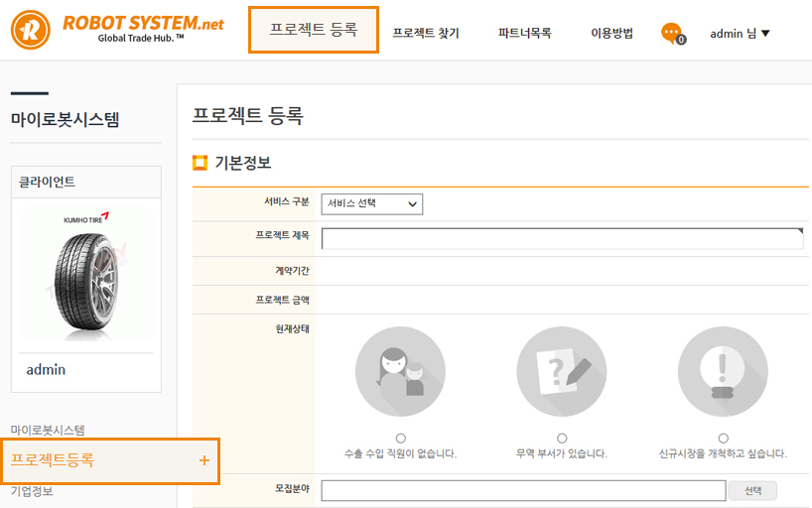Open the 프로젝트 등록 top navigation tab
Viewport: 812px width, 508px height.
(x=313, y=31)
